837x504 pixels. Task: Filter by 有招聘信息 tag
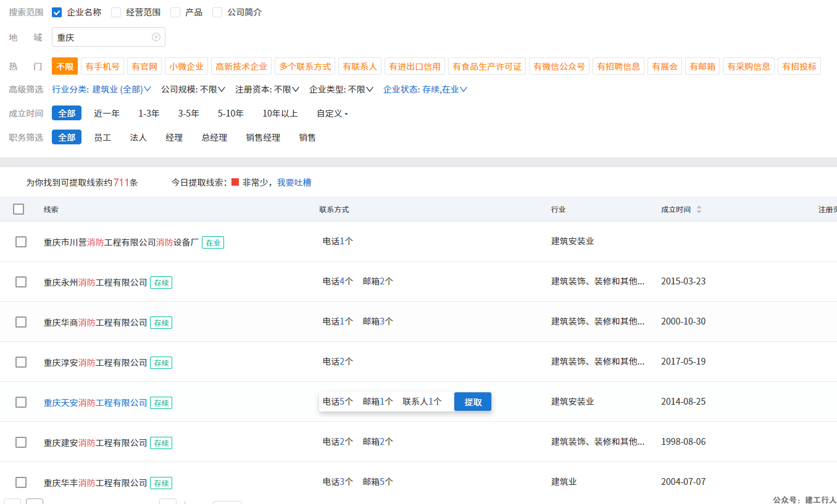click(x=618, y=67)
